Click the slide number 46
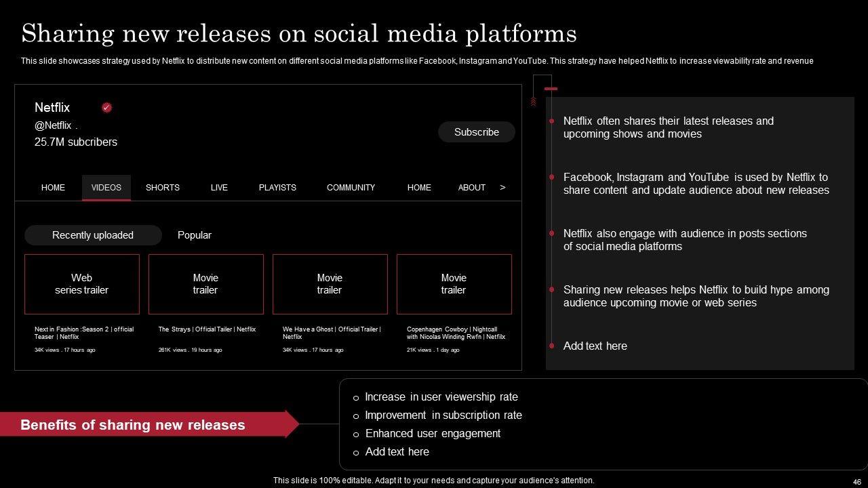Image resolution: width=868 pixels, height=488 pixels. point(856,482)
